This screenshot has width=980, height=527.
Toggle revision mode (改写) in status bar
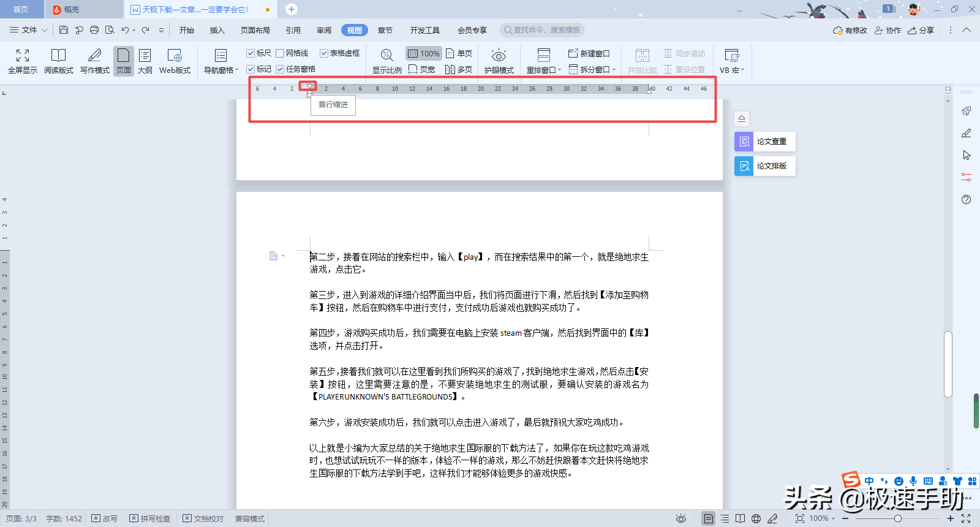(104, 518)
